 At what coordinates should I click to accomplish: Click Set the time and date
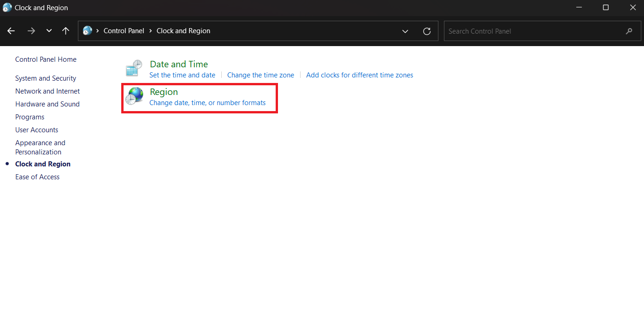pyautogui.click(x=182, y=75)
